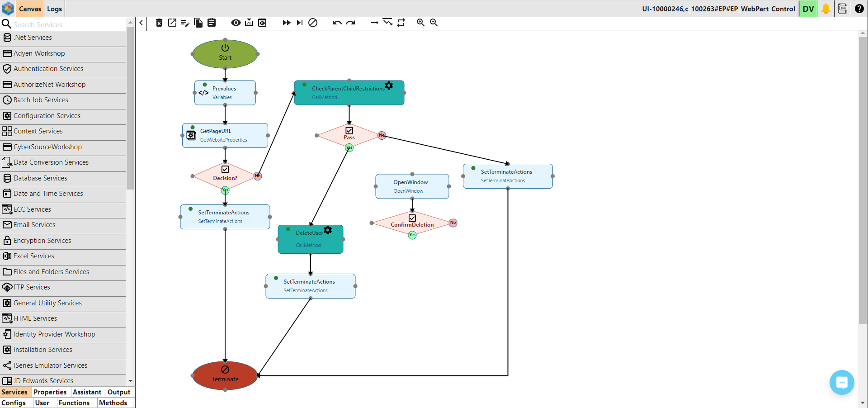Select the ConfirmDeletion decision node
This screenshot has height=408, width=868.
[412, 223]
